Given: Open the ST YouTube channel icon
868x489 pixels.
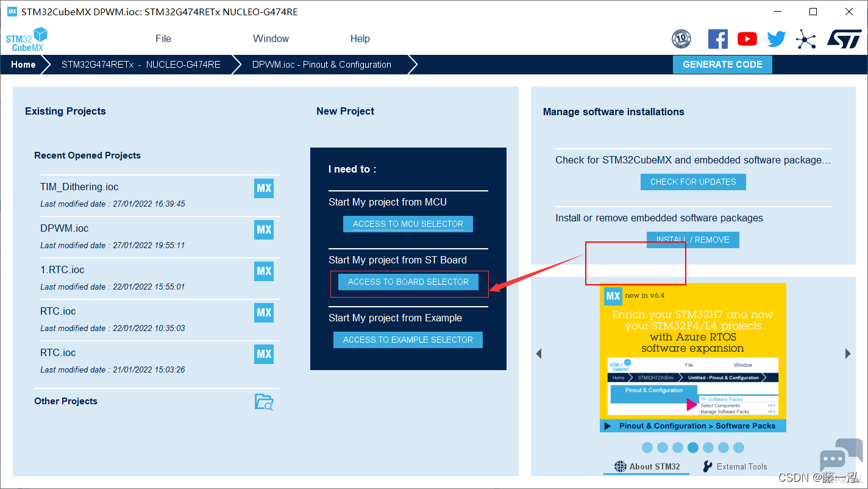Looking at the screenshot, I should coord(747,39).
